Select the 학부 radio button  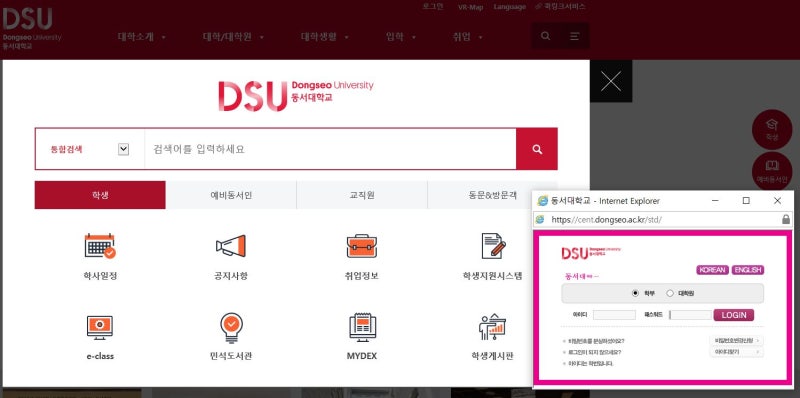tap(635, 293)
